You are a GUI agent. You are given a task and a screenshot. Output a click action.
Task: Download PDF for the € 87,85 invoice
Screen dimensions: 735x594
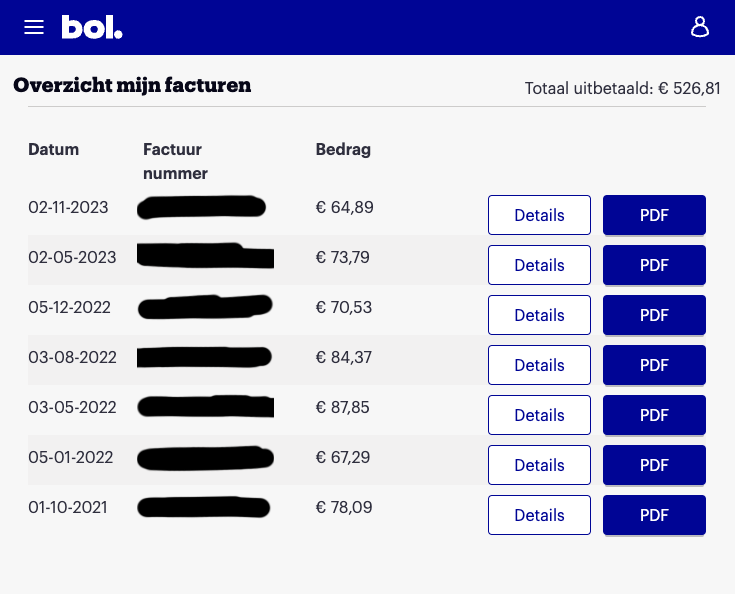[654, 415]
